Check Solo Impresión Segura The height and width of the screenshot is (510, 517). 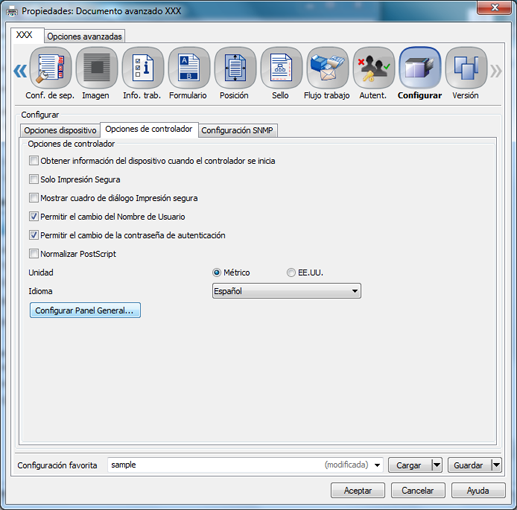pyautogui.click(x=34, y=179)
